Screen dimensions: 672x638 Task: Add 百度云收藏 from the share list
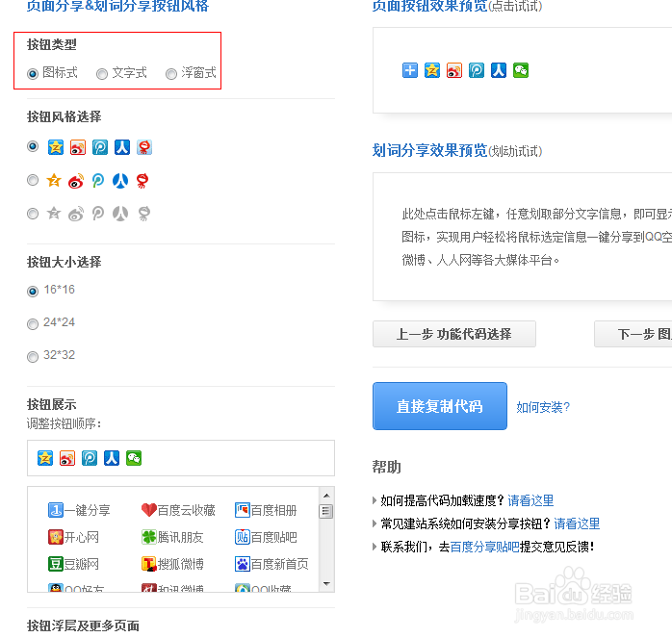[x=178, y=510]
